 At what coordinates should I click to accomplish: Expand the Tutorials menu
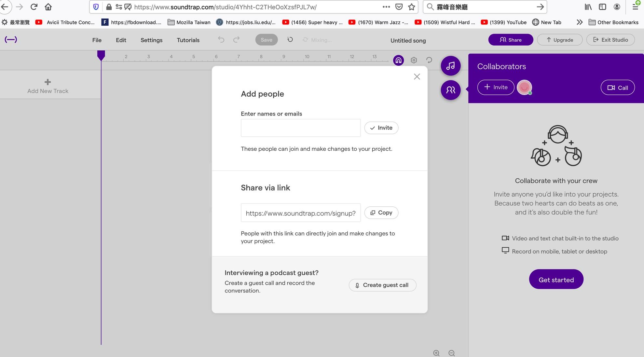click(188, 40)
